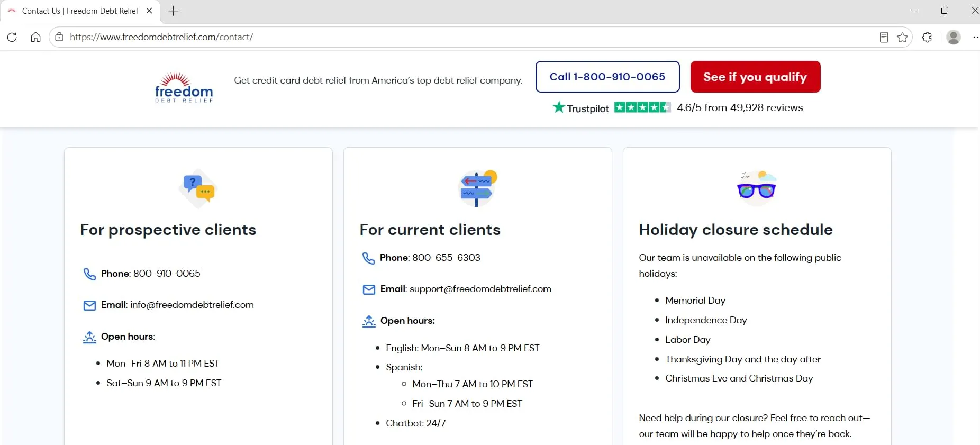Select the Contact Us | Freedom Debt Relief tab
Viewport: 980px width, 445px height.
click(x=80, y=11)
